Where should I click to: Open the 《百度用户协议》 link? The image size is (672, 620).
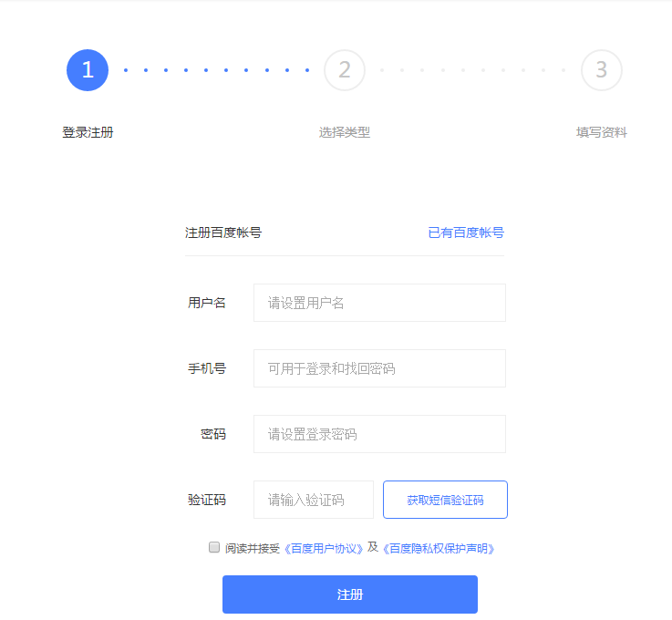pos(324,549)
